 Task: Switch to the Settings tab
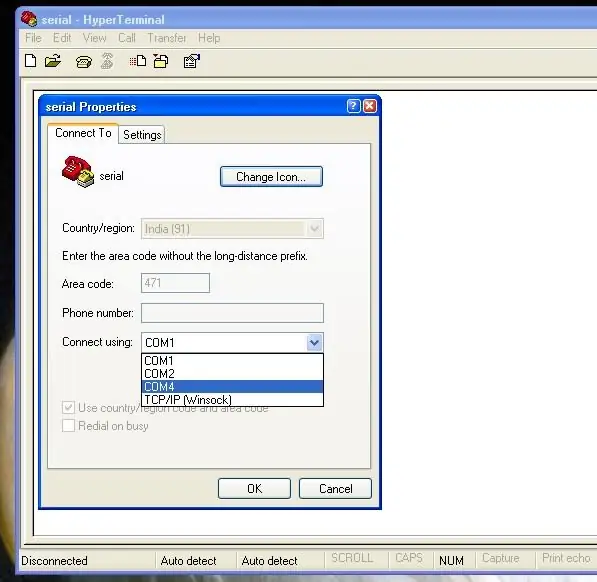[x=142, y=135]
